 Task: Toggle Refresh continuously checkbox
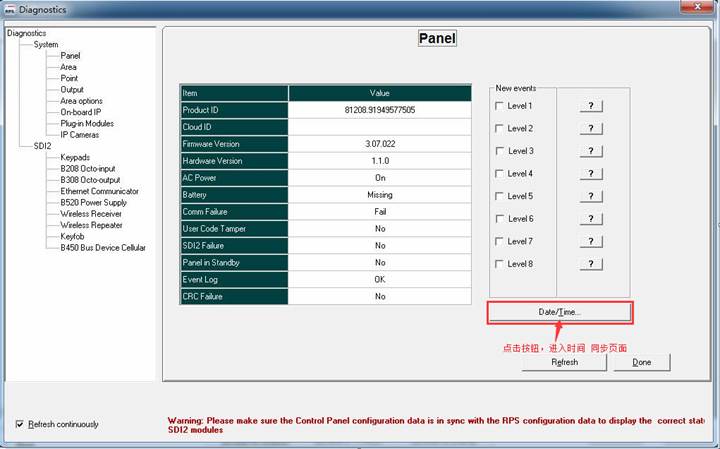tap(20, 424)
